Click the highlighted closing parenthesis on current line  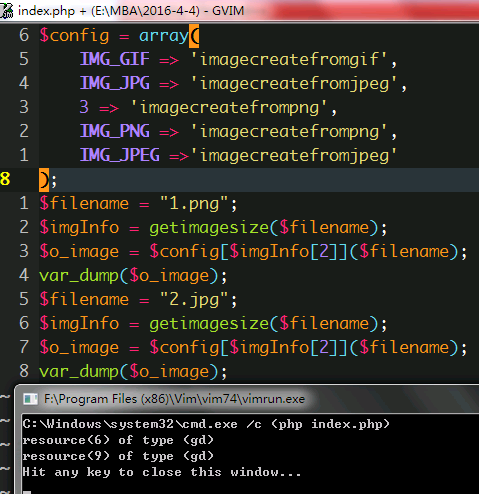(44, 180)
